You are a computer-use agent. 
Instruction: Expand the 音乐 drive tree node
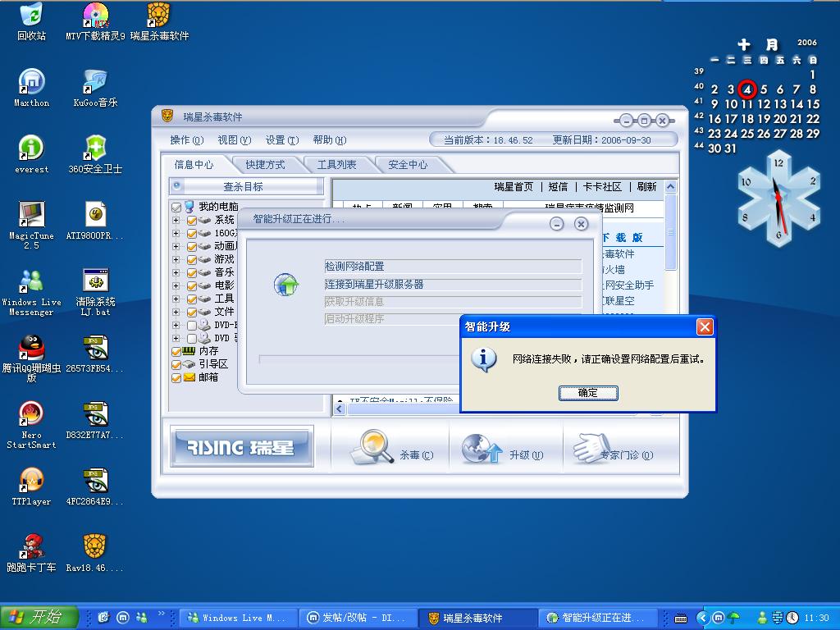(x=176, y=272)
